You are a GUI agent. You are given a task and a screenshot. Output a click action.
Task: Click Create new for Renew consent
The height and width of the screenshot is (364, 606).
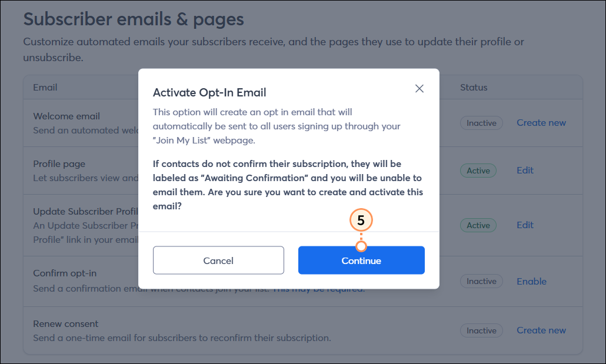541,330
